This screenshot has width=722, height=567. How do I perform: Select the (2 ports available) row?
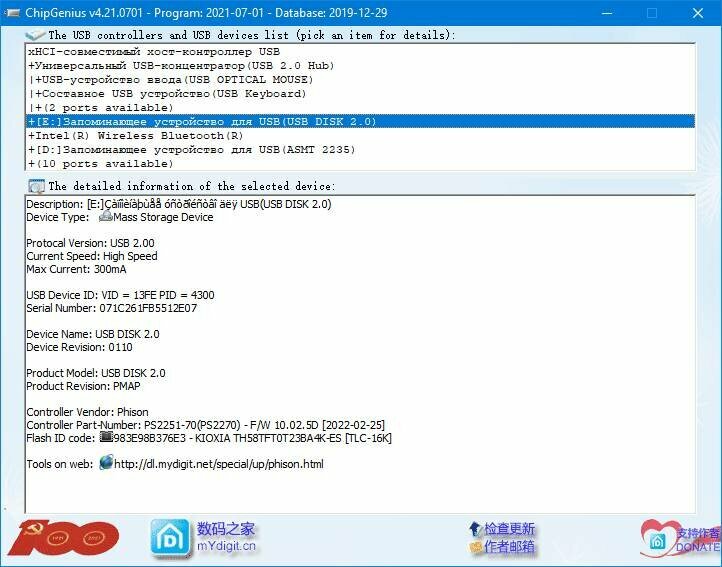point(360,107)
